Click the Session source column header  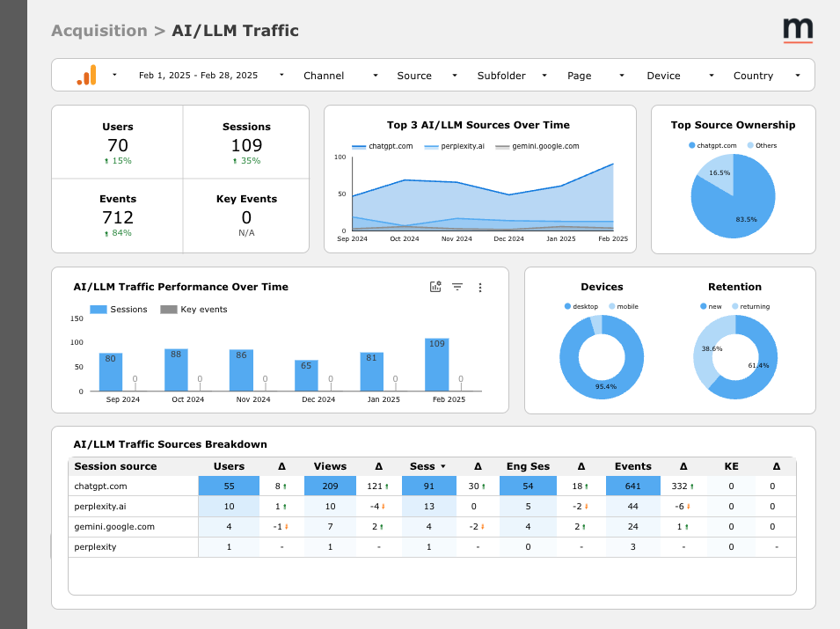point(116,466)
